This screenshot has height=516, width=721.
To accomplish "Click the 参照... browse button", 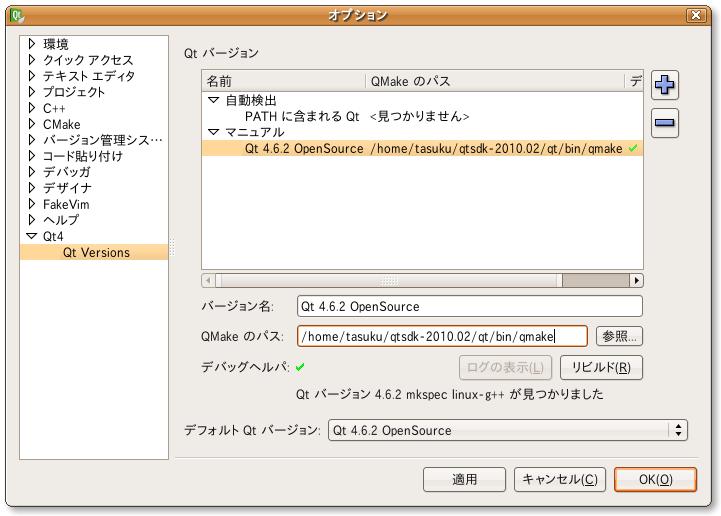I will [619, 336].
